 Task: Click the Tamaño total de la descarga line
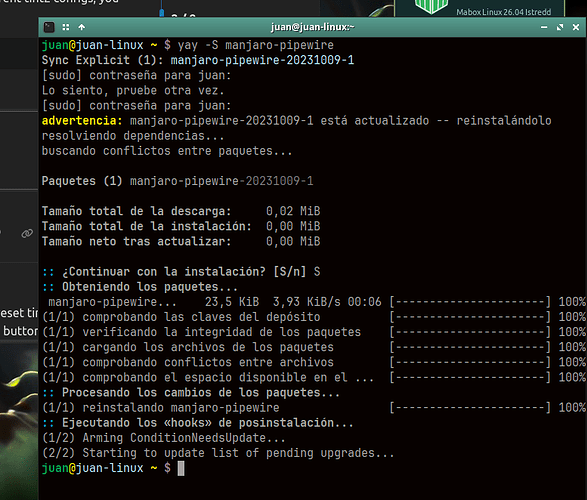pos(181,211)
